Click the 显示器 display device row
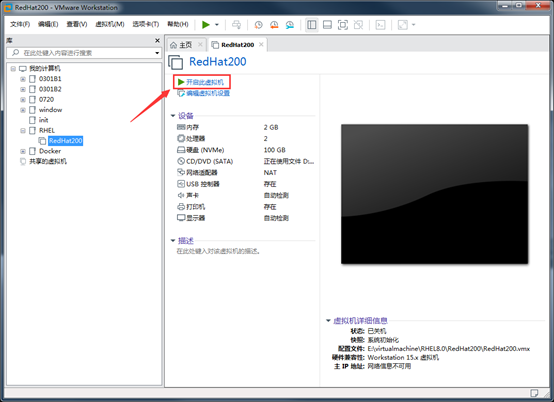Screen dimensions: 554x402 tap(245, 218)
